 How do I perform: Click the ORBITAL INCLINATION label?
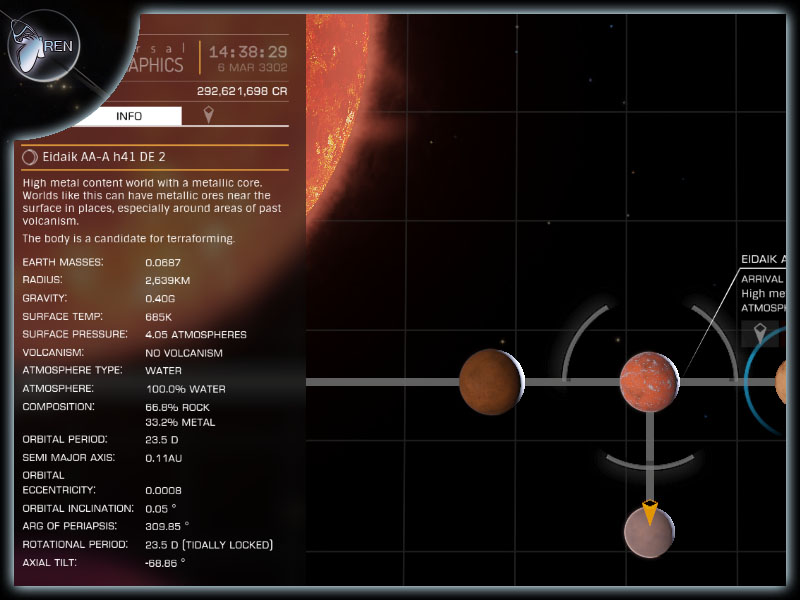78,508
